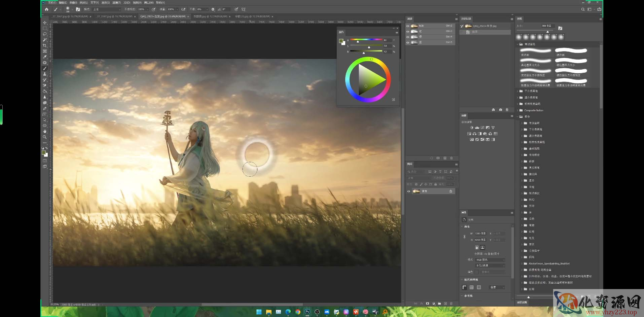Screen dimensions: 644x317
Task: Click the hue H slider in color panel
Action: [x=366, y=40]
